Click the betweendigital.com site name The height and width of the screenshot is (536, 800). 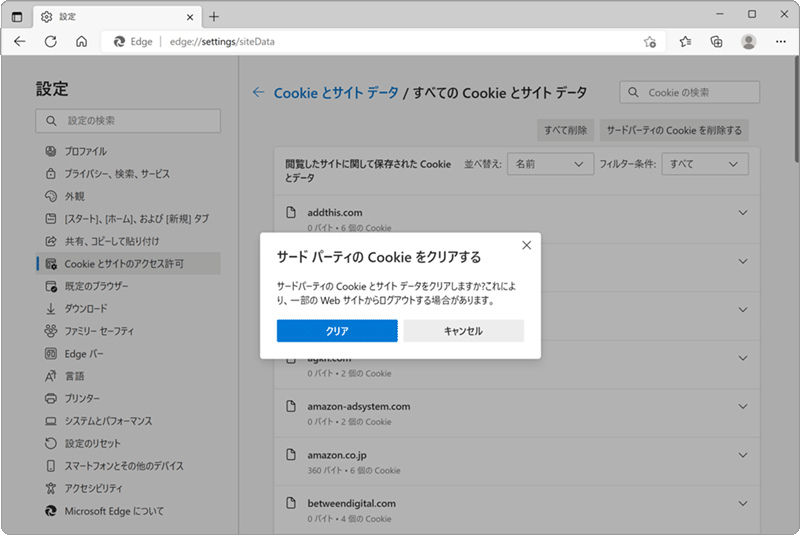click(x=352, y=503)
